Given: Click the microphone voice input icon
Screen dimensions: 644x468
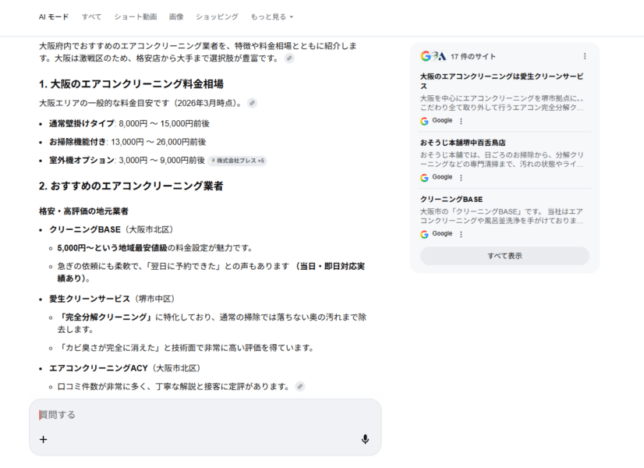Looking at the screenshot, I should tap(365, 440).
